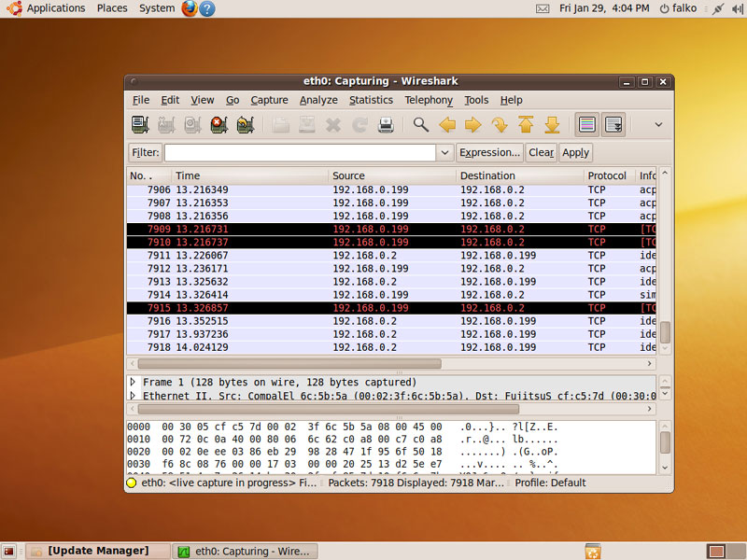Viewport: 747px width, 560px height.
Task: Click into the Filter text field
Action: pyautogui.click(x=299, y=152)
